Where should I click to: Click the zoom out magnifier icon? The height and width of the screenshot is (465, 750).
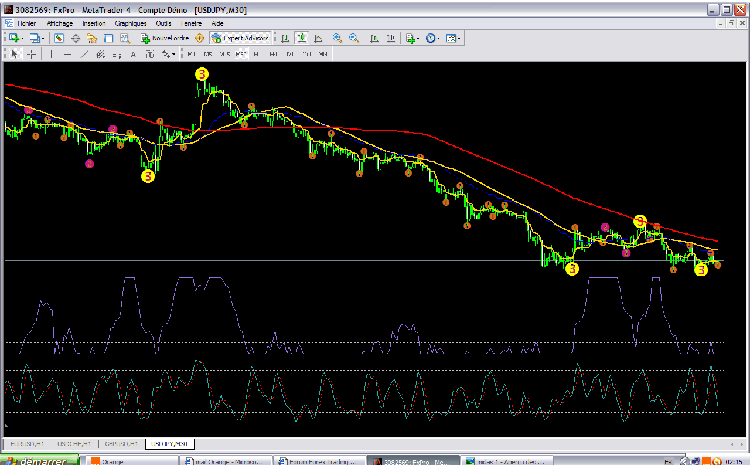coord(353,38)
